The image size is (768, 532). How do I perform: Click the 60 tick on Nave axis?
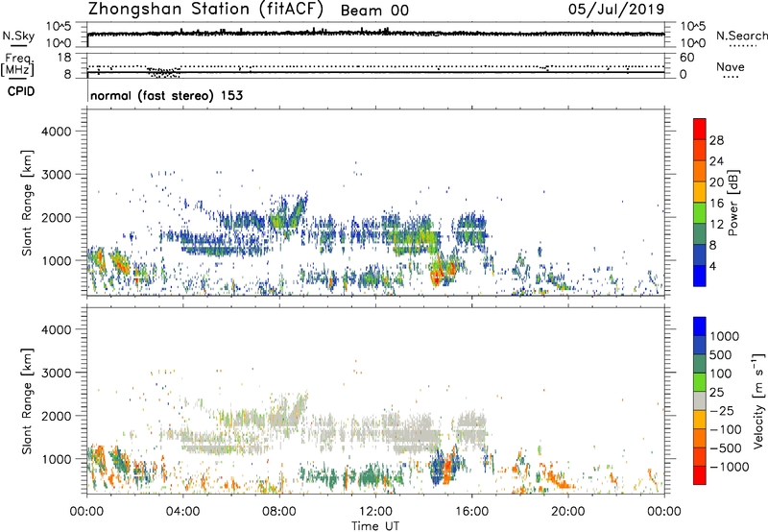(687, 58)
